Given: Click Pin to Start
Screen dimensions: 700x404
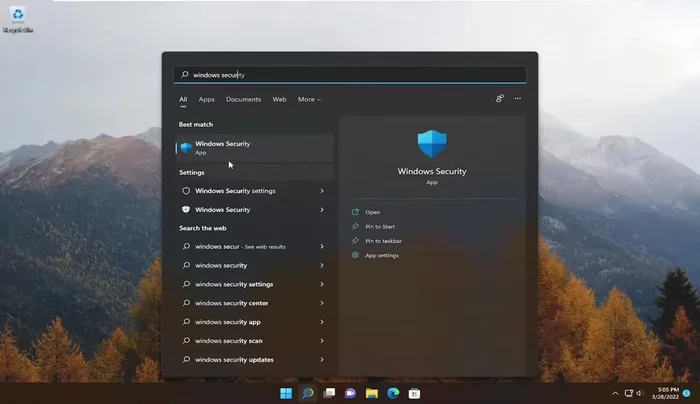Looking at the screenshot, I should point(380,226).
